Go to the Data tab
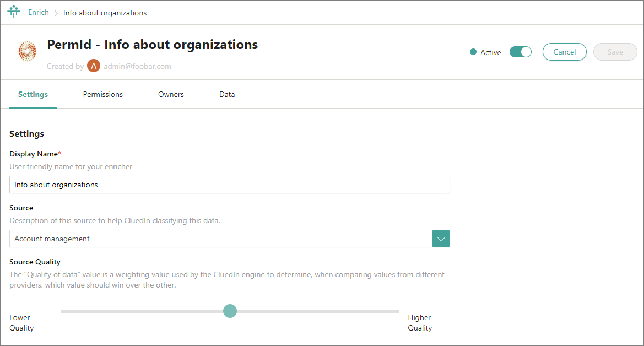The width and height of the screenshot is (644, 346). click(227, 94)
